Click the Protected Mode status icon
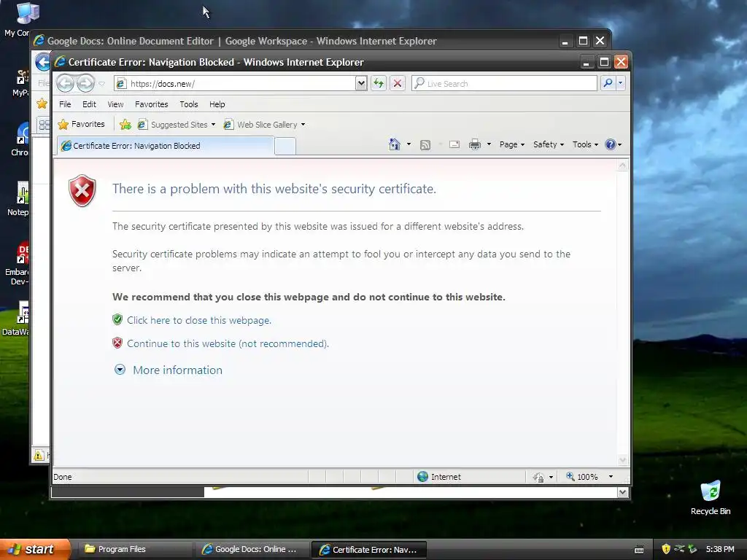The image size is (747, 560). click(539, 477)
